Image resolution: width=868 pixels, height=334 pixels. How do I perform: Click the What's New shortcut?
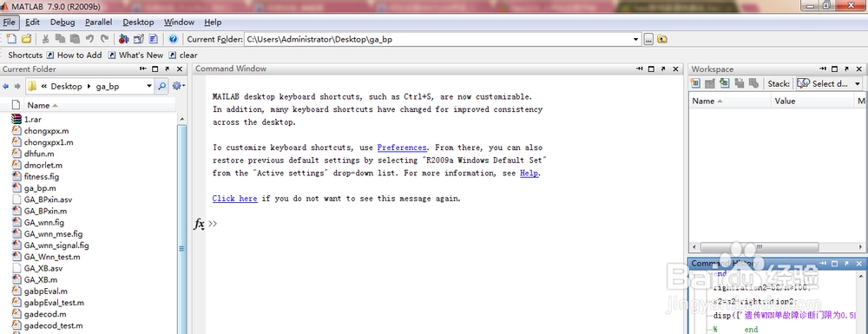point(135,55)
